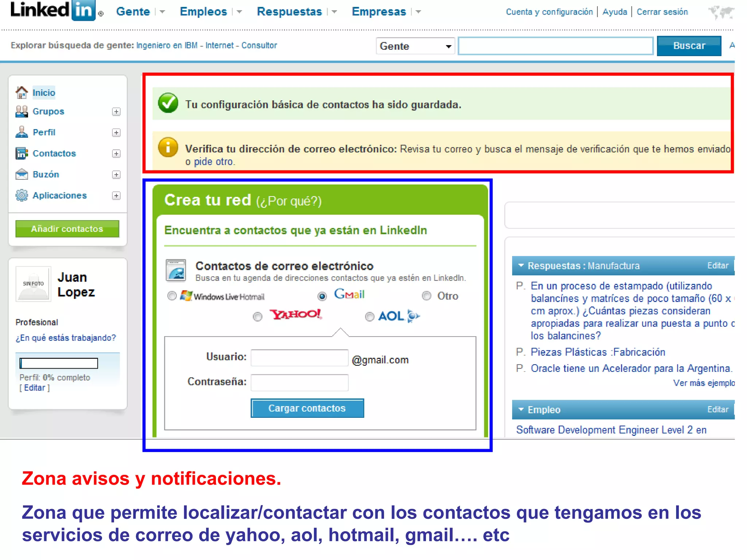The width and height of the screenshot is (747, 560).
Task: Click the Buzón mailbox icon
Action: click(22, 174)
